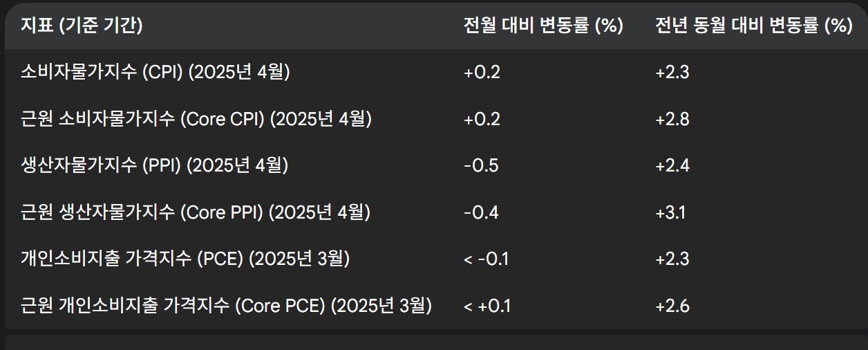The width and height of the screenshot is (868, 350).
Task: Click the PPI yearly change value +2.4
Action: (672, 165)
